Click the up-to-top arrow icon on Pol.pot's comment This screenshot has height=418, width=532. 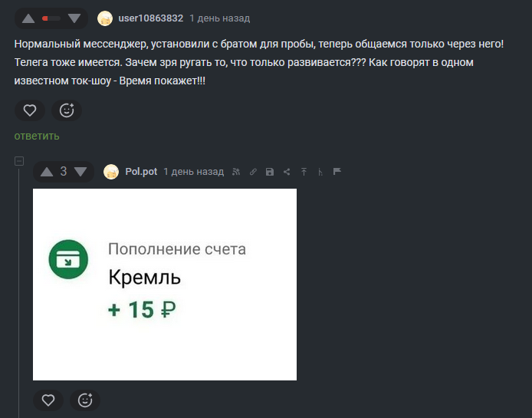click(304, 172)
